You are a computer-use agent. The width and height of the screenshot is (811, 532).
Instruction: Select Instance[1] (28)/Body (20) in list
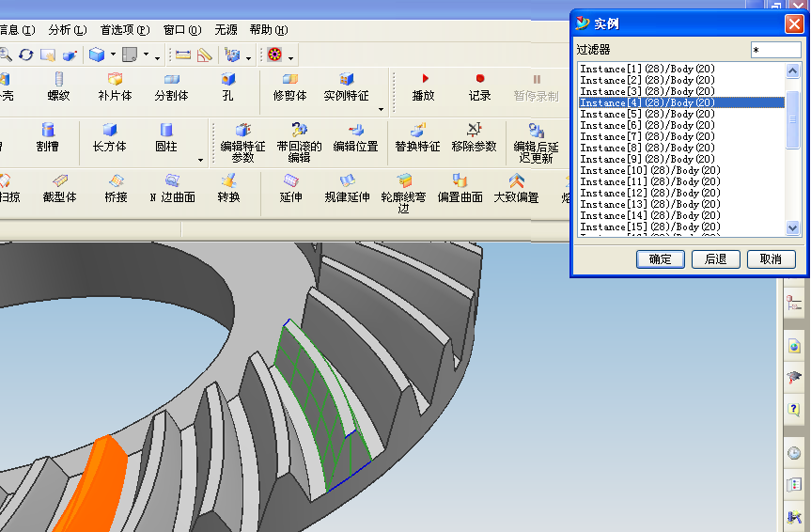pos(681,69)
